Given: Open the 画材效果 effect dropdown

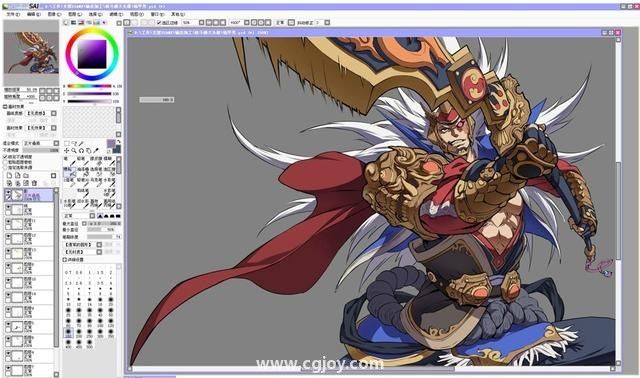Looking at the screenshot, I should 53,128.
